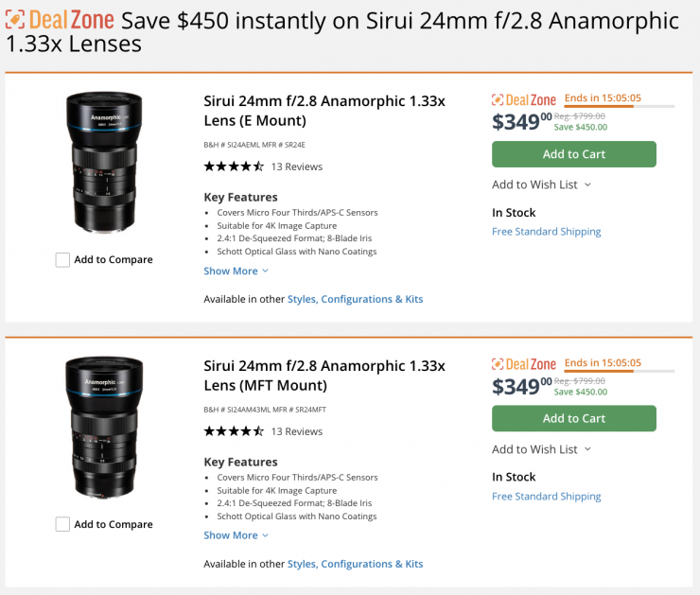Click the E Mount deal countdown progress bar
Image resolution: width=700 pixels, height=595 pixels.
[x=619, y=107]
